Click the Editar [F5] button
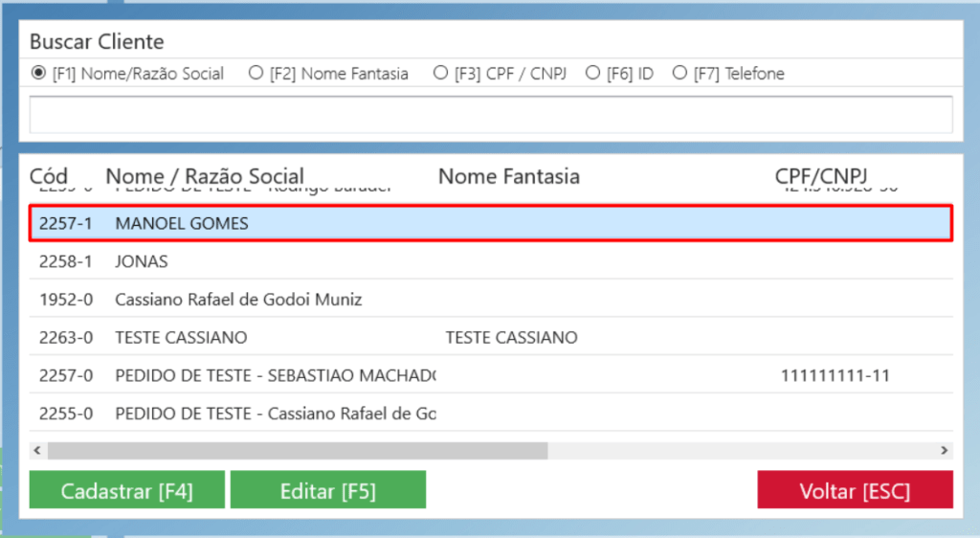 (x=327, y=490)
